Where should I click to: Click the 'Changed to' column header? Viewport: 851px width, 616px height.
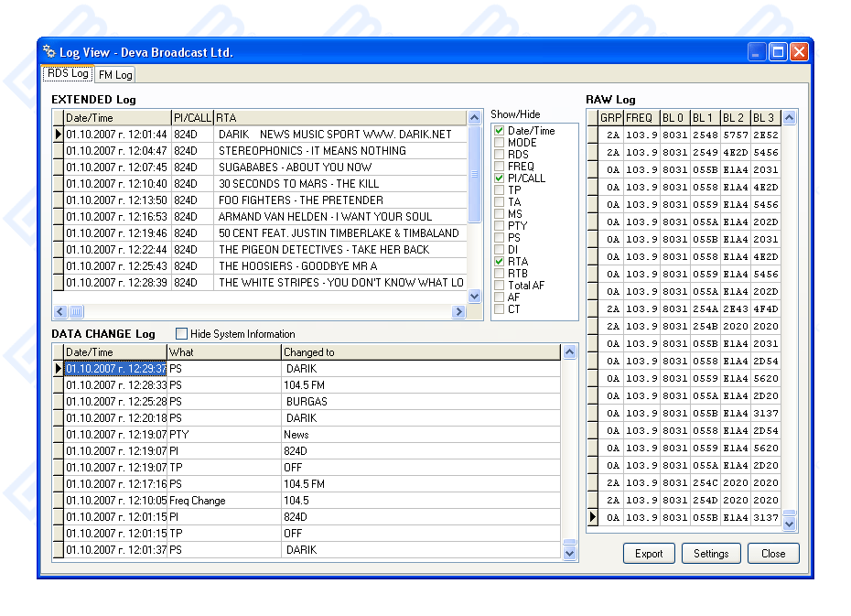point(419,352)
